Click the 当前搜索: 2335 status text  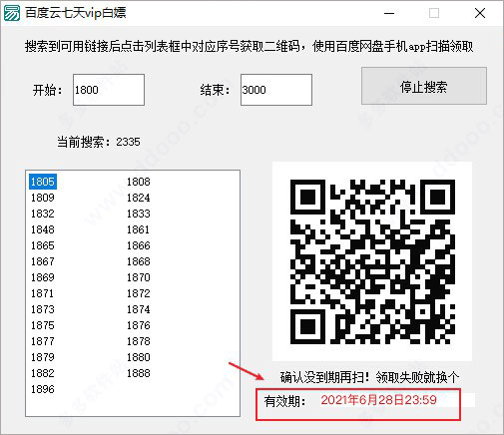coord(99,142)
